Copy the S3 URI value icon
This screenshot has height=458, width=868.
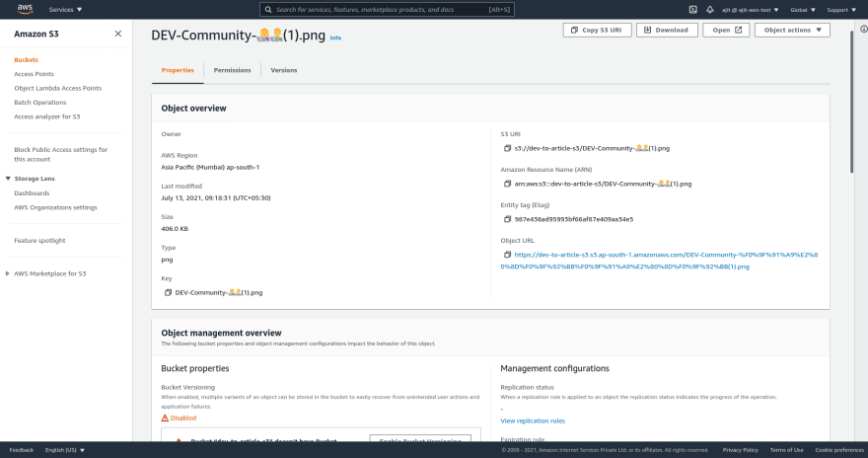pos(507,148)
